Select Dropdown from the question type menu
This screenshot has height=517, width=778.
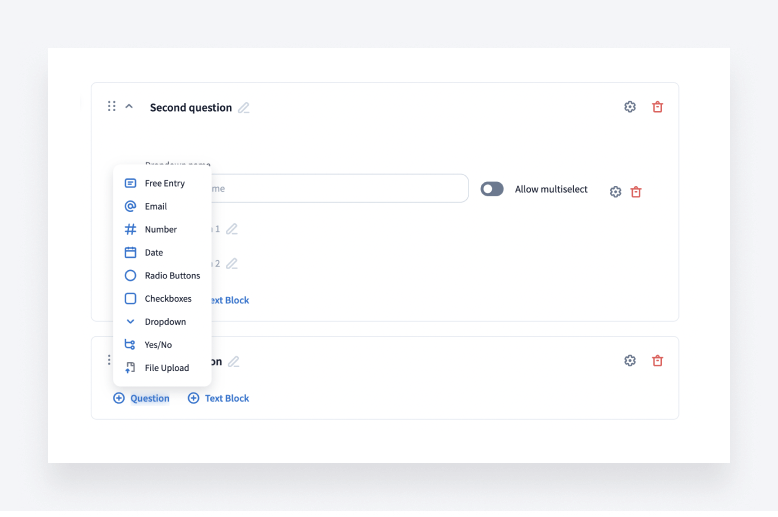pyautogui.click(x=164, y=322)
